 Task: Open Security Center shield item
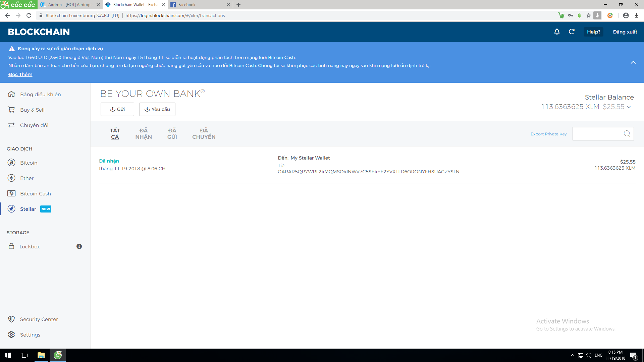pos(39,319)
